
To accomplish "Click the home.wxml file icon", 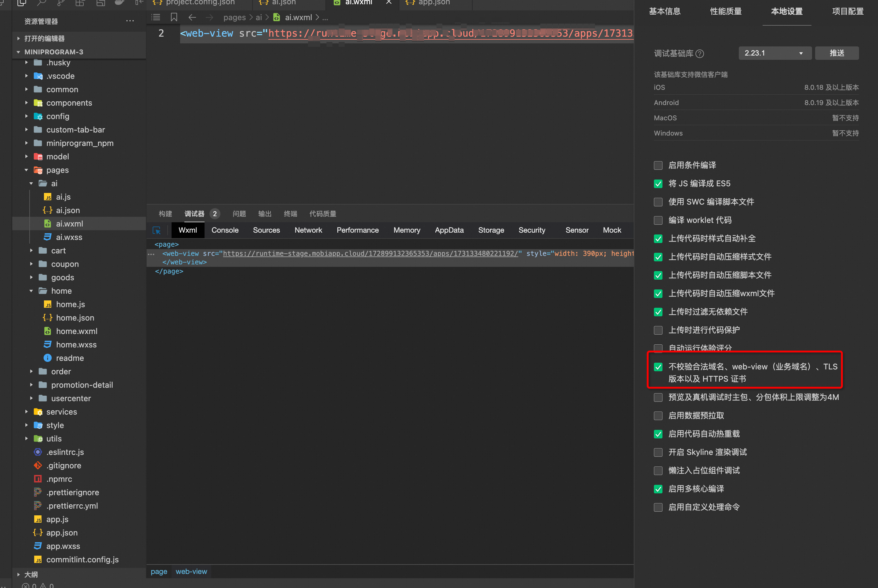I will (x=48, y=331).
